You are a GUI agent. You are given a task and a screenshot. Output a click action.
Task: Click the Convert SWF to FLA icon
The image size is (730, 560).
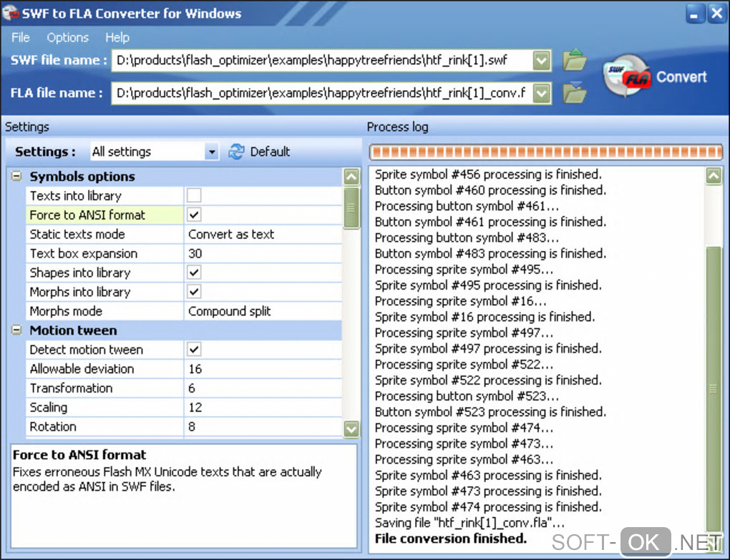[x=627, y=76]
